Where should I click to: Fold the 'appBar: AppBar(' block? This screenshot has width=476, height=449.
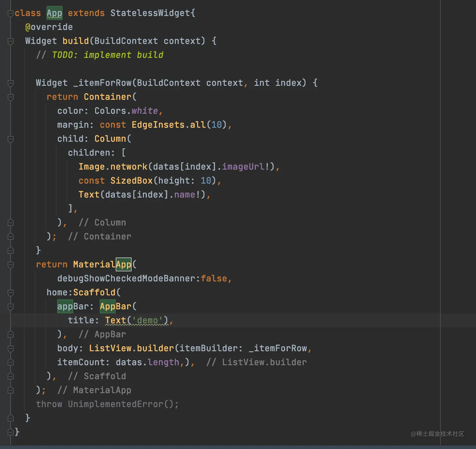click(11, 307)
